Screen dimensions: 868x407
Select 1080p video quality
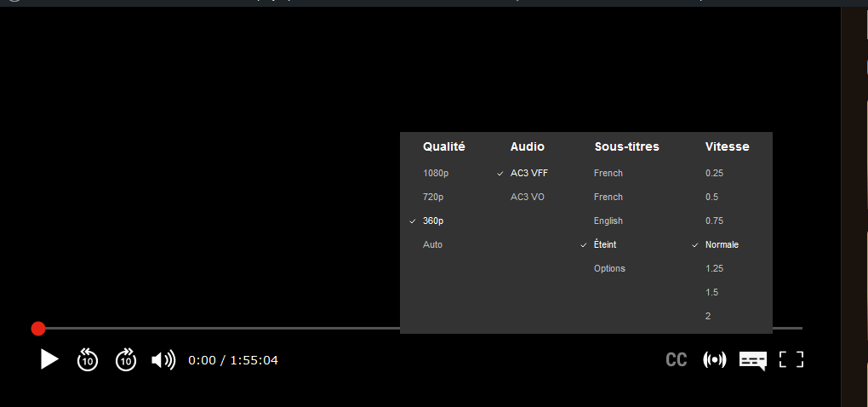435,174
